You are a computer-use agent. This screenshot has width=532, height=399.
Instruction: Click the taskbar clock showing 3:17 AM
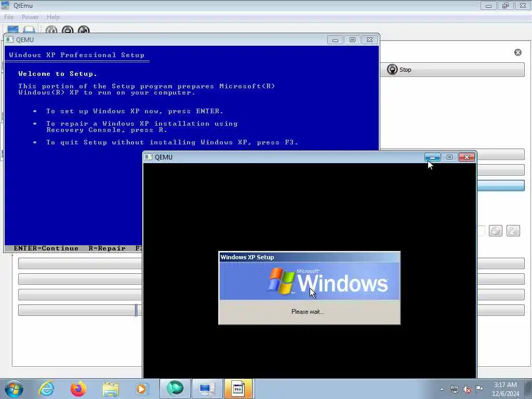tap(506, 389)
